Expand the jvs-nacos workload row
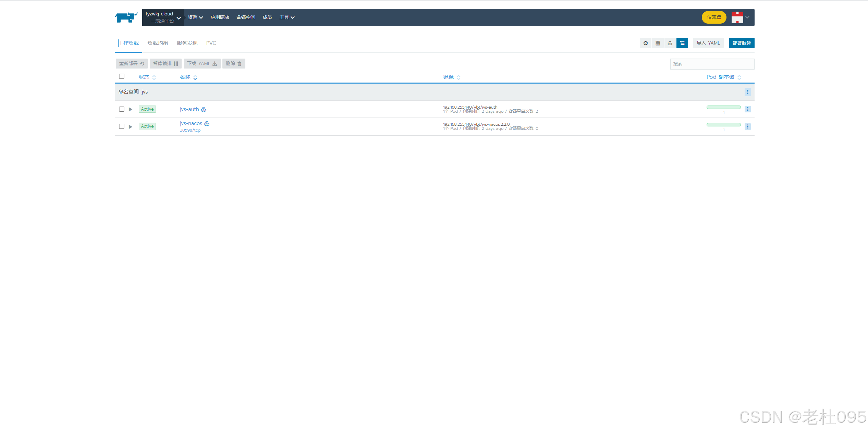Image resolution: width=868 pixels, height=431 pixels. (131, 127)
